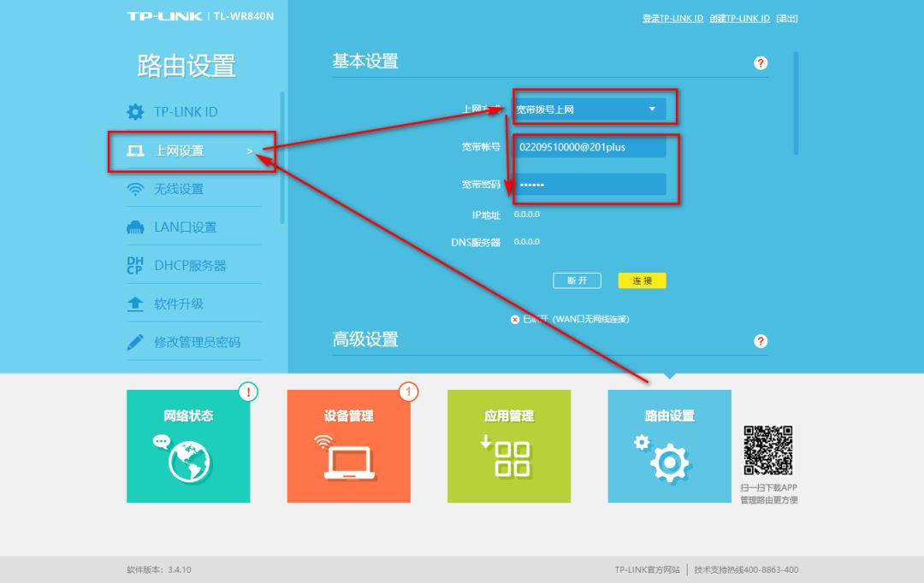Open help icon next to 高级设置
The height and width of the screenshot is (583, 924).
(x=761, y=341)
